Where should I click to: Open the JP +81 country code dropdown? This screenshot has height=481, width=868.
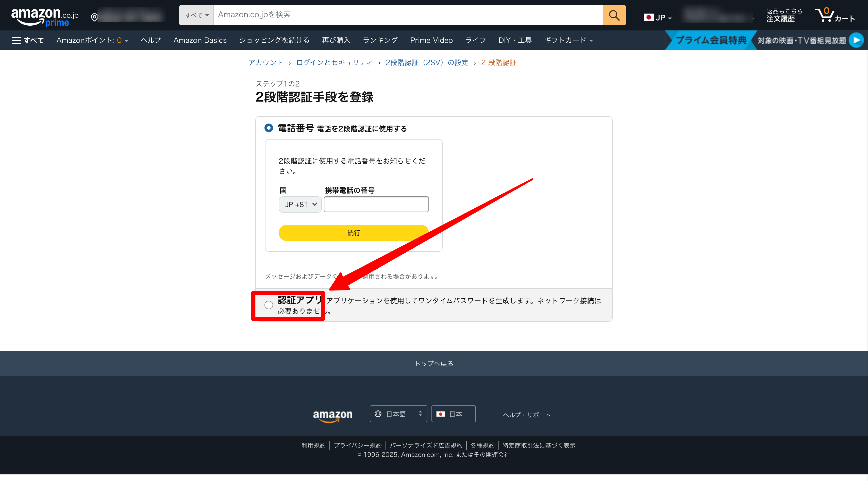(x=300, y=204)
